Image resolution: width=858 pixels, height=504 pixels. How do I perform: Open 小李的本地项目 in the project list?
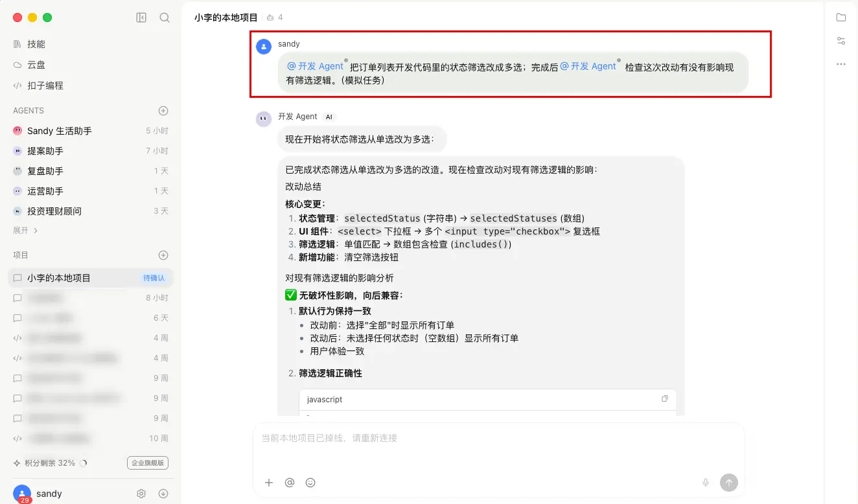tap(91, 278)
